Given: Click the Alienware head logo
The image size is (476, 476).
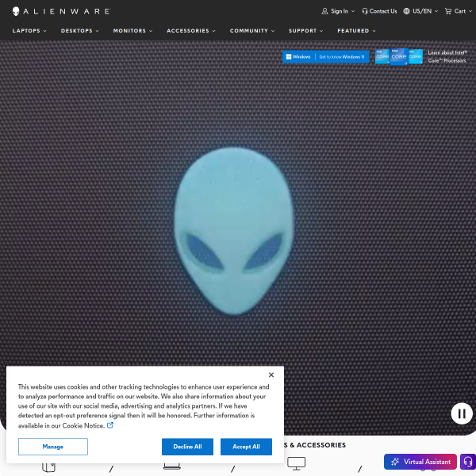Looking at the screenshot, I should (16, 11).
